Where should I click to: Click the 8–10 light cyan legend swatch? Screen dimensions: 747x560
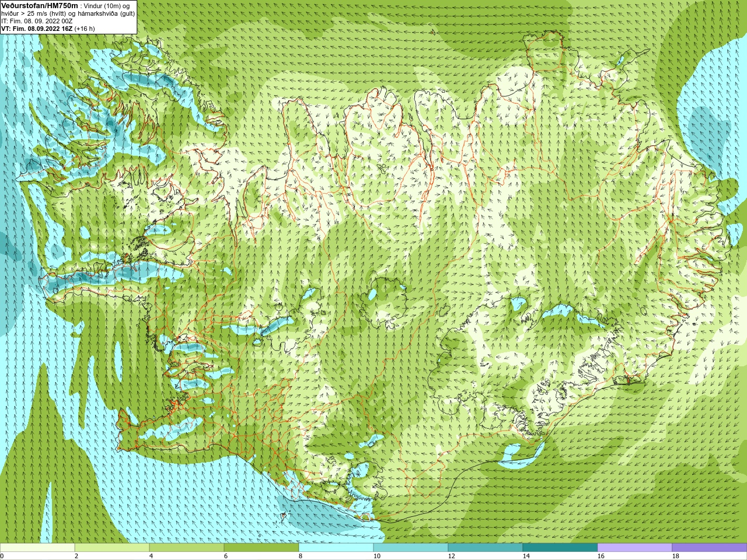pos(336,548)
